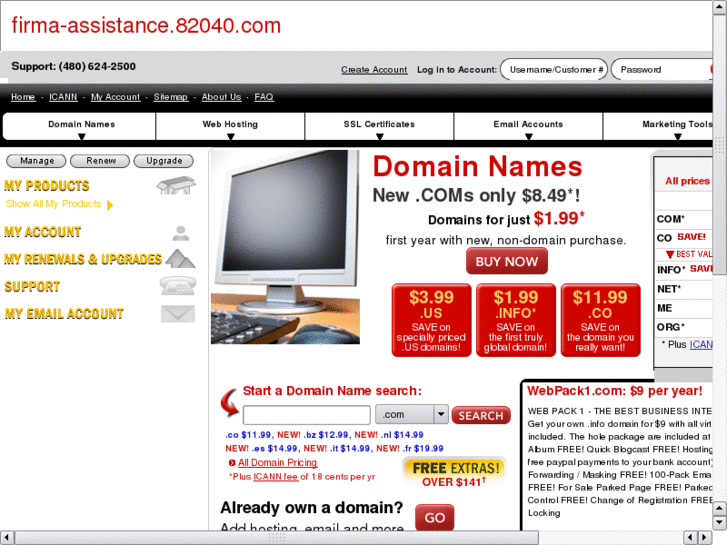727x545 pixels.
Task: Click the red bullet icon next to All Domain Pricing
Action: point(232,462)
